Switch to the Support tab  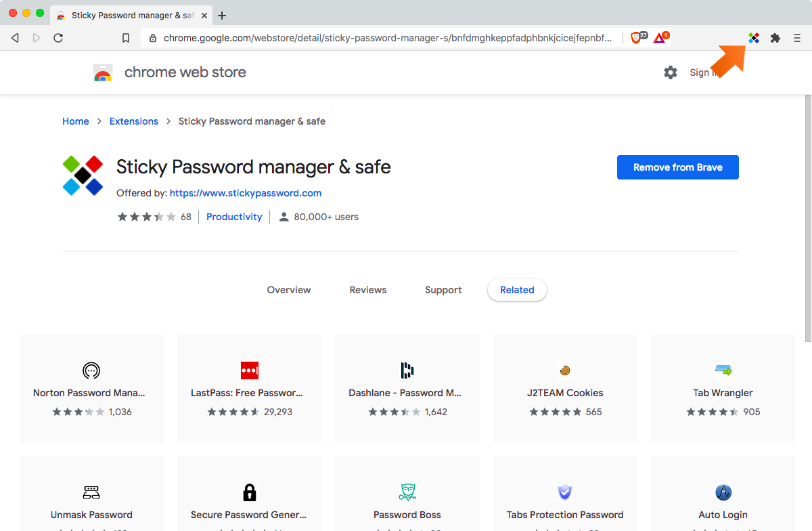[443, 290]
